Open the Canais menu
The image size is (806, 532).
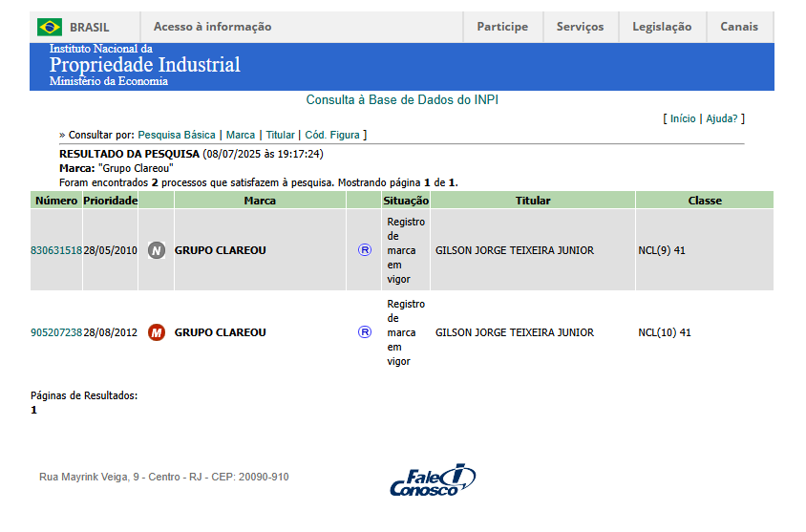pos(739,27)
